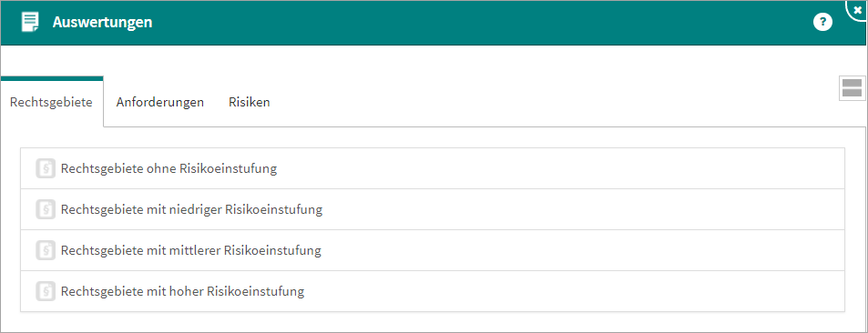The height and width of the screenshot is (333, 868).
Task: Click the 'Auswertungen' title text
Action: point(102,22)
